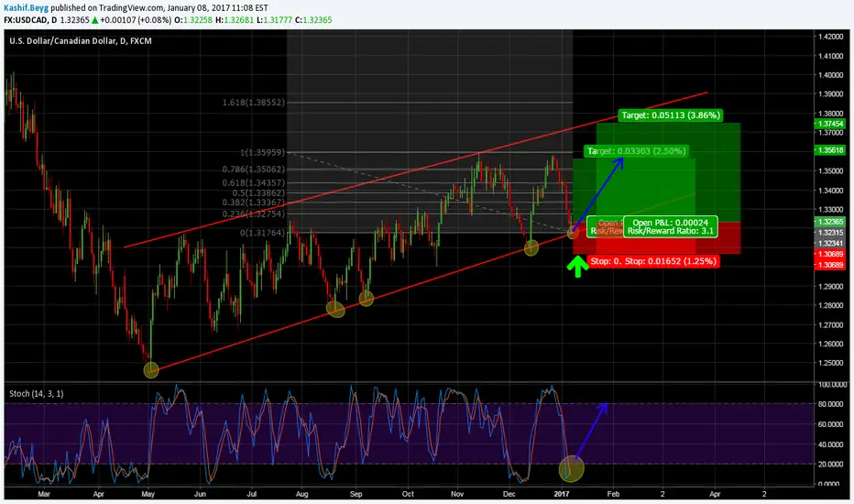Viewport: 854px width, 504px height.
Task: Select the 0.786(1.35062) Fibonacci level label
Action: pyautogui.click(x=254, y=170)
